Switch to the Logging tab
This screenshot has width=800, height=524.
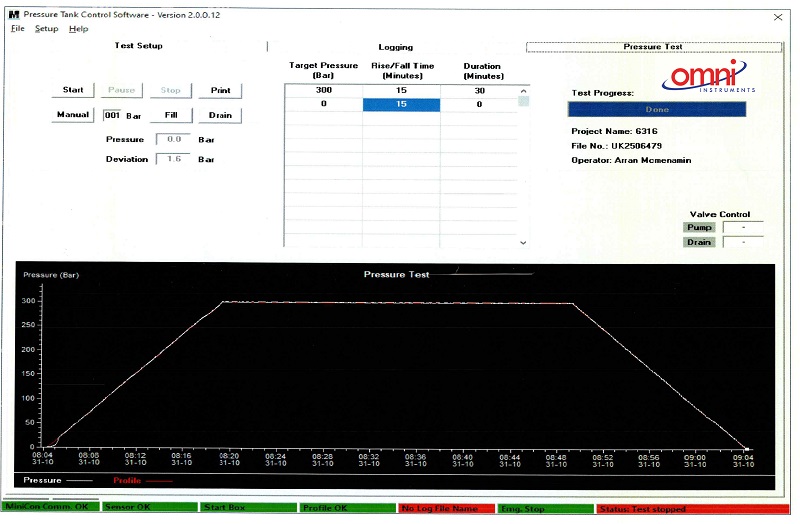click(395, 47)
